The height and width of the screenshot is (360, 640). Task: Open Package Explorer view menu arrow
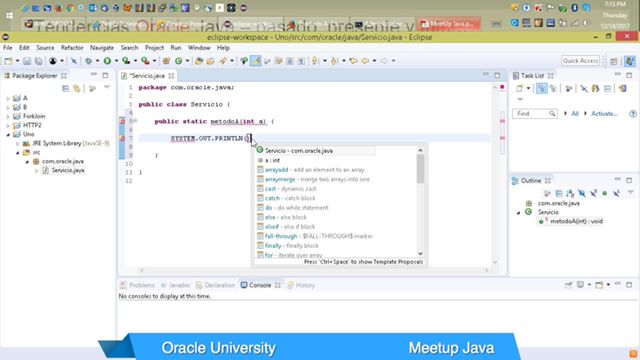[107, 87]
